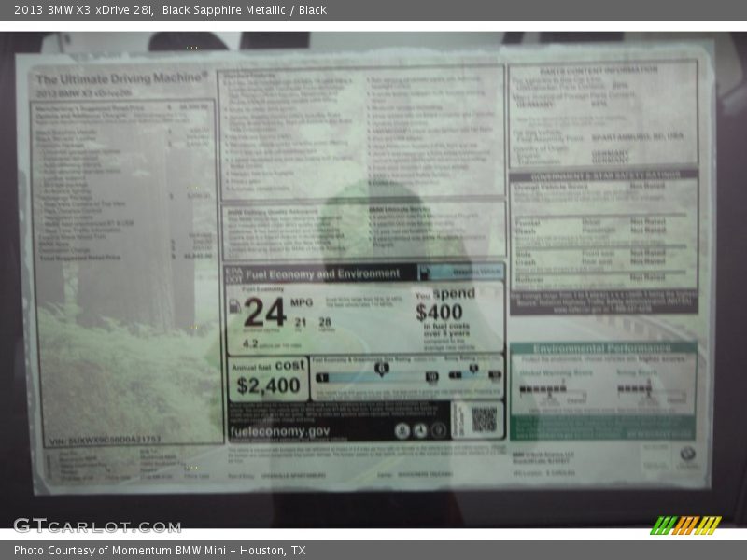Click the BMW roundel logo on the sticker

coord(687,454)
